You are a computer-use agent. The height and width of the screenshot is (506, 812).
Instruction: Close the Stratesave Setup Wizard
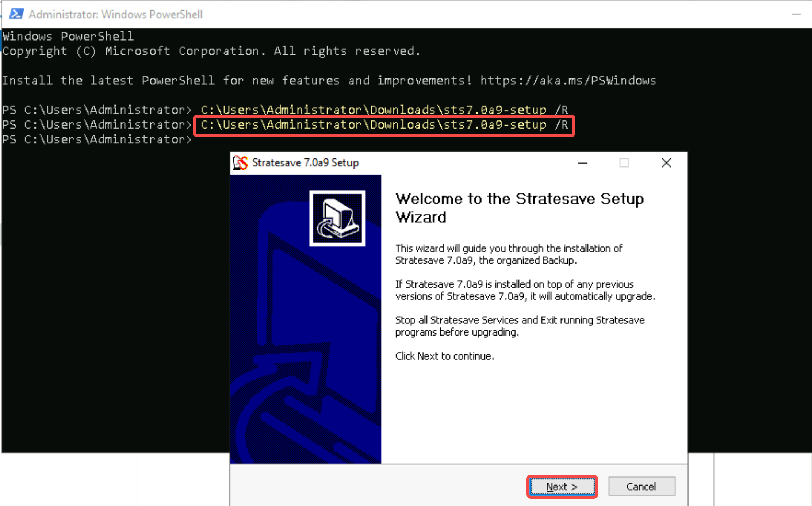tap(666, 163)
